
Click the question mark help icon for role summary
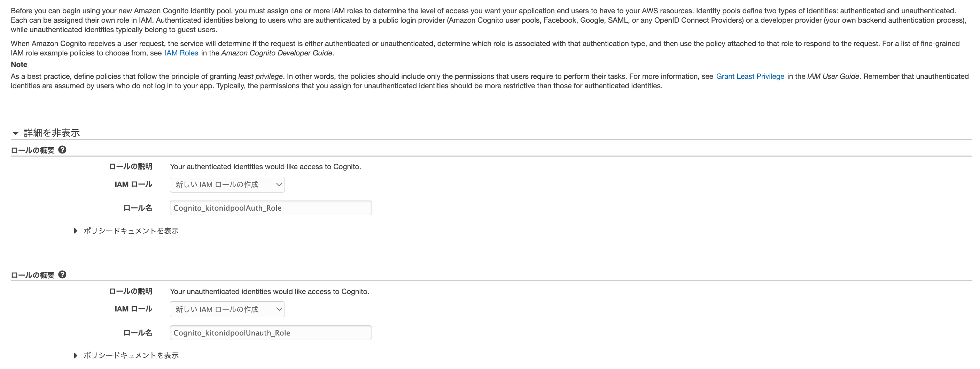click(x=63, y=150)
